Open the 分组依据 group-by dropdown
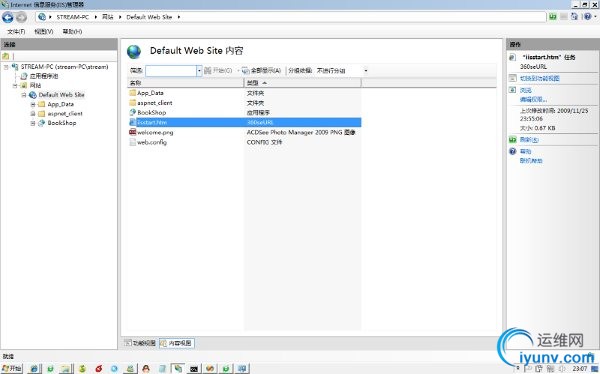This screenshot has height=374, width=600. pos(366,70)
